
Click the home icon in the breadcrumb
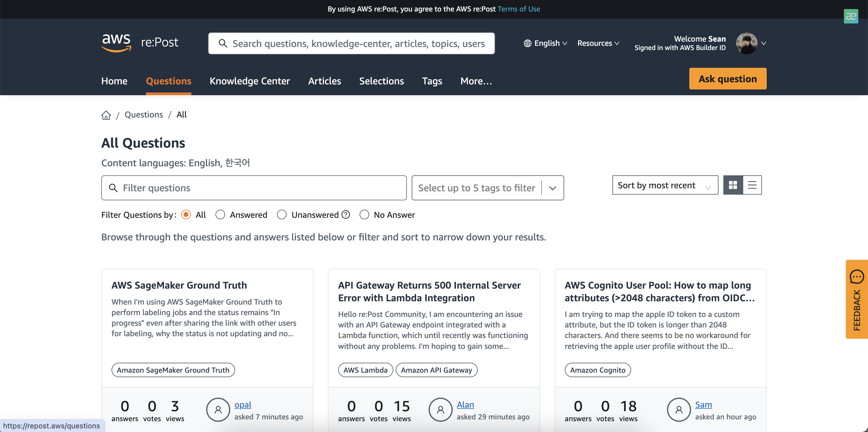(x=106, y=115)
